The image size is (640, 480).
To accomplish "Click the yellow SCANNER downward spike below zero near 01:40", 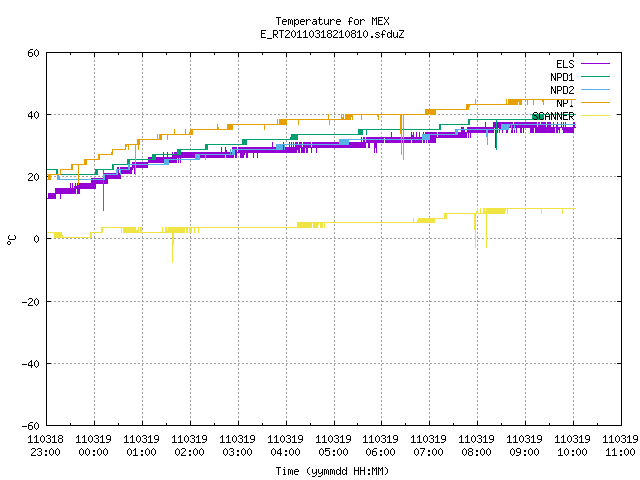I will (173, 249).
